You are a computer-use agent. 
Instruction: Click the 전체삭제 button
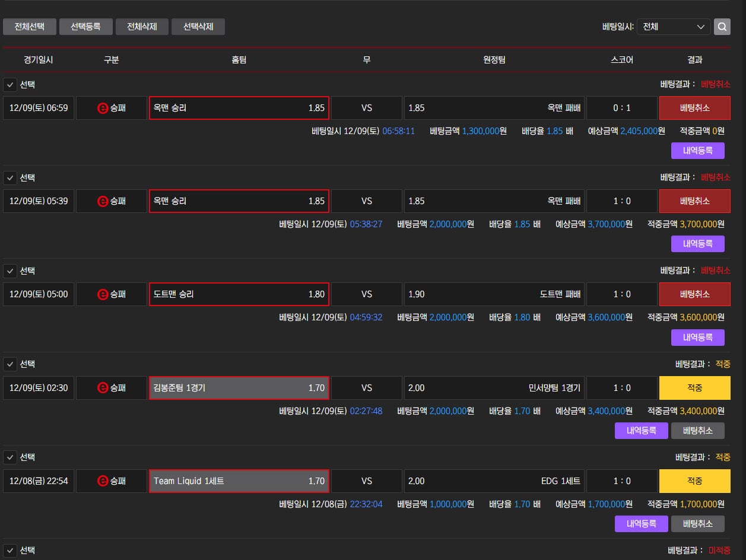point(142,27)
